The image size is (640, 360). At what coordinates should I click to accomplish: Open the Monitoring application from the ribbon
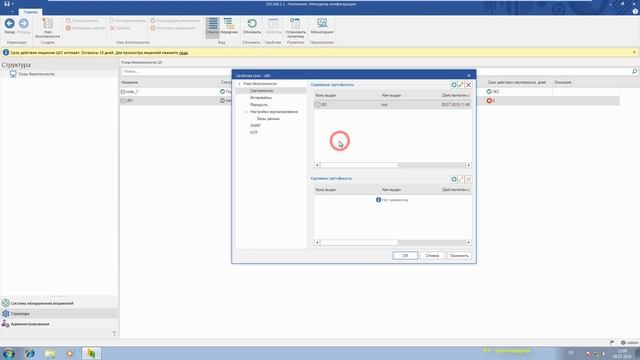(x=322, y=26)
